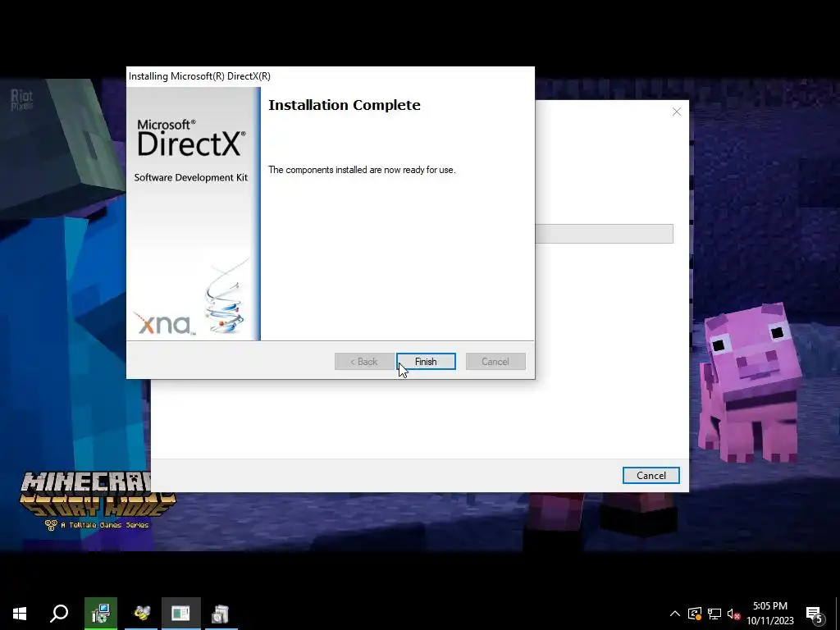Image resolution: width=840 pixels, height=630 pixels.
Task: Select the DirectX setup icon on the taskbar
Action: (x=220, y=614)
